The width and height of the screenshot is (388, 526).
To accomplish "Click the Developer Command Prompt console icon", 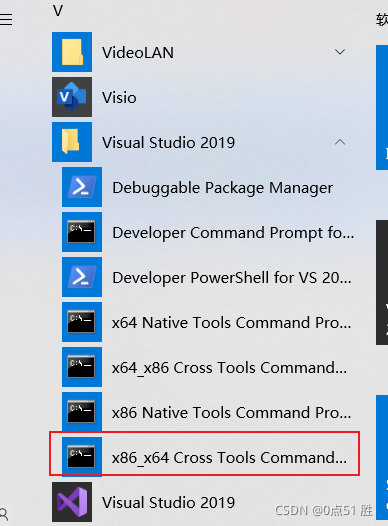I will (82, 232).
